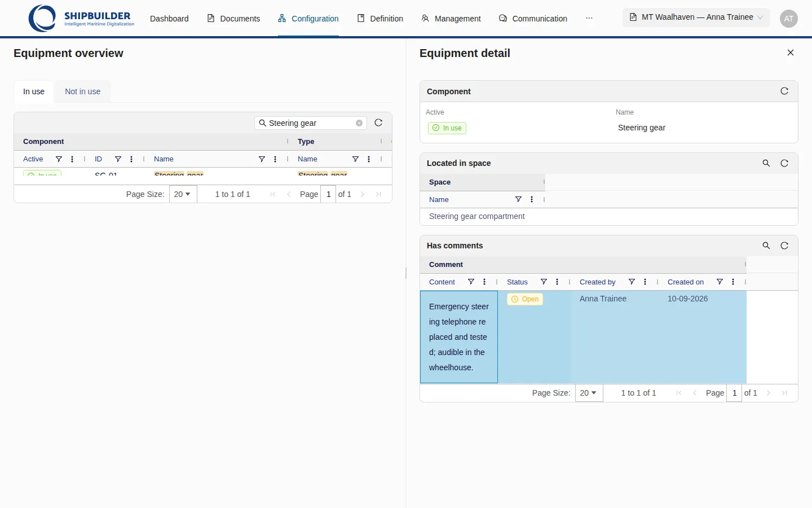The image size is (812, 508).
Task: Select the Configuration menu
Action: (x=308, y=19)
